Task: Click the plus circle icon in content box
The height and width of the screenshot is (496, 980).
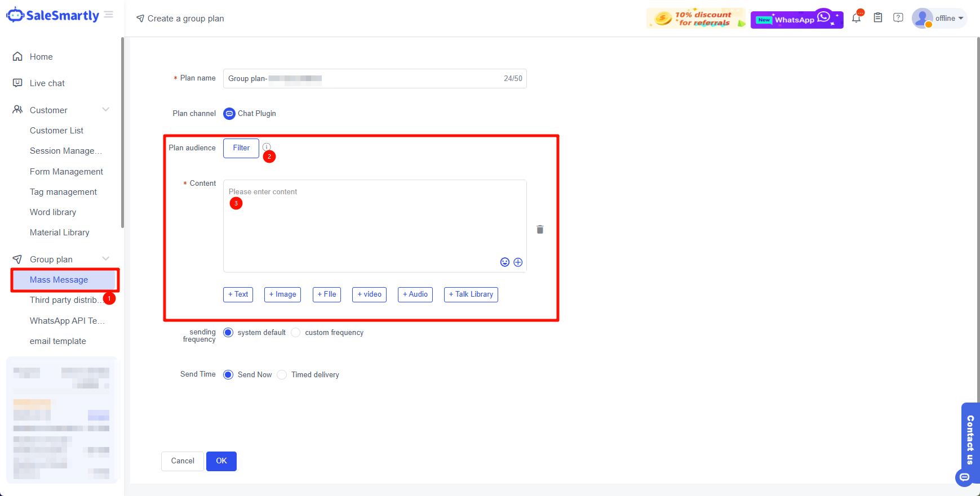Action: (518, 262)
